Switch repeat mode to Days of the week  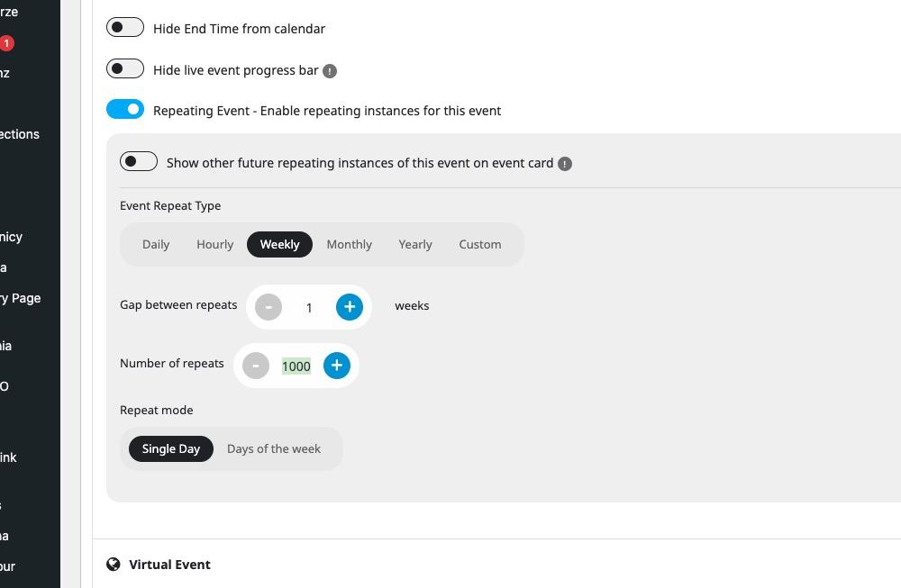(x=274, y=449)
